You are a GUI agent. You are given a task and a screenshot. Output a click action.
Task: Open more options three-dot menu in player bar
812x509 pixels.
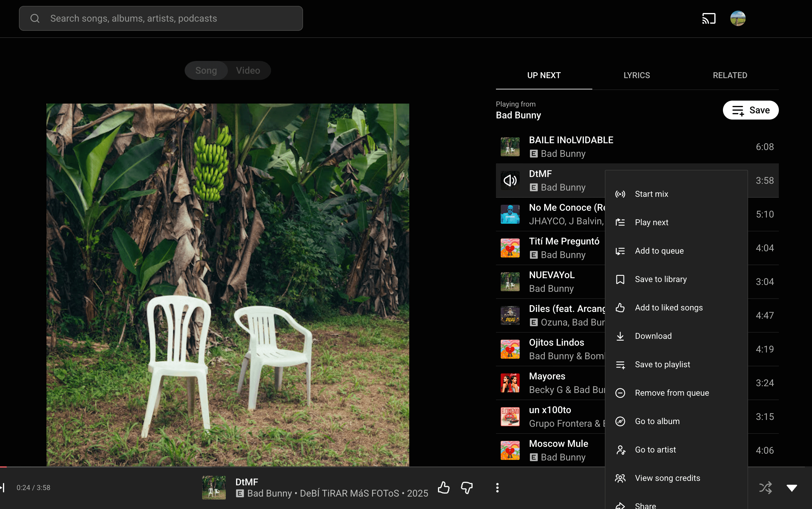click(497, 487)
